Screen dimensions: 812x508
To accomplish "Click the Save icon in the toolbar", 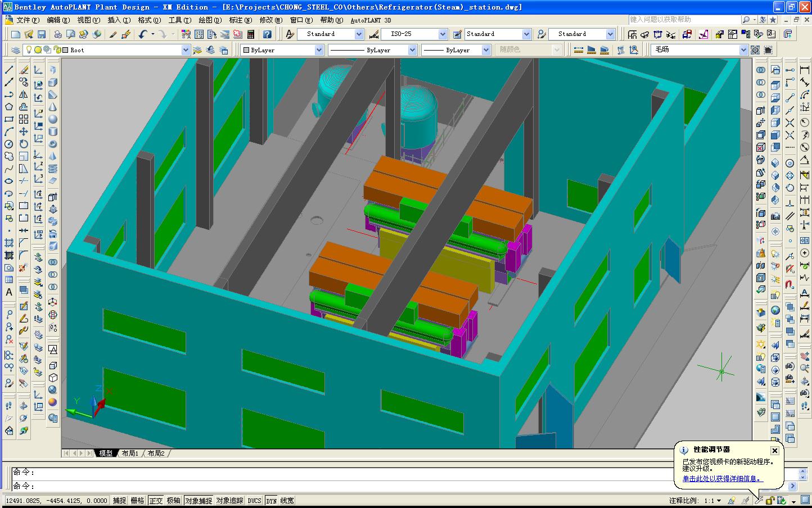I will [41, 34].
